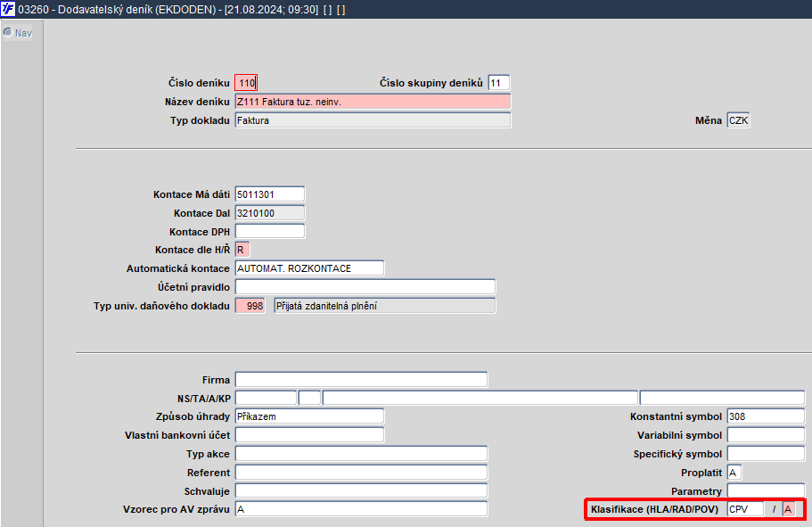Click the first NS/TA/A/KP field
812x527 pixels.
[266, 398]
